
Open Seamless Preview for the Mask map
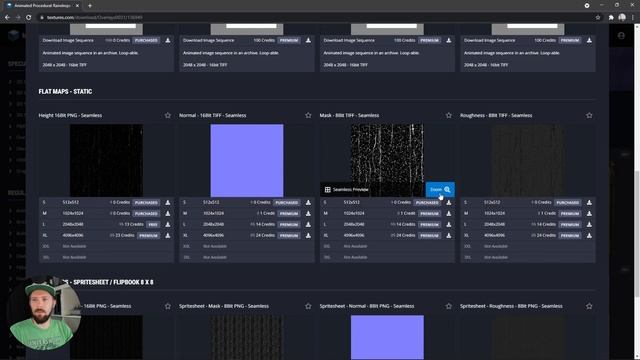tap(346, 189)
